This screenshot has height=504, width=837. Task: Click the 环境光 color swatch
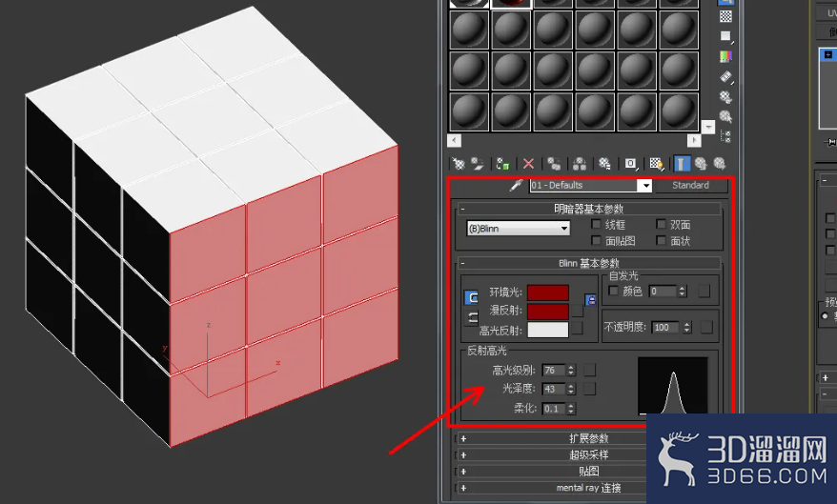point(548,292)
